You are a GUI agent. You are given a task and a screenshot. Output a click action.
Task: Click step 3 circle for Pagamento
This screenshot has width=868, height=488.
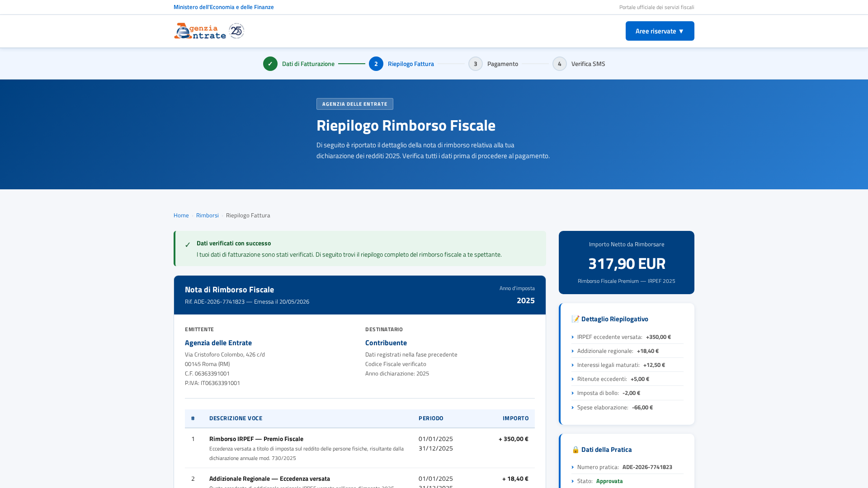pyautogui.click(x=476, y=64)
